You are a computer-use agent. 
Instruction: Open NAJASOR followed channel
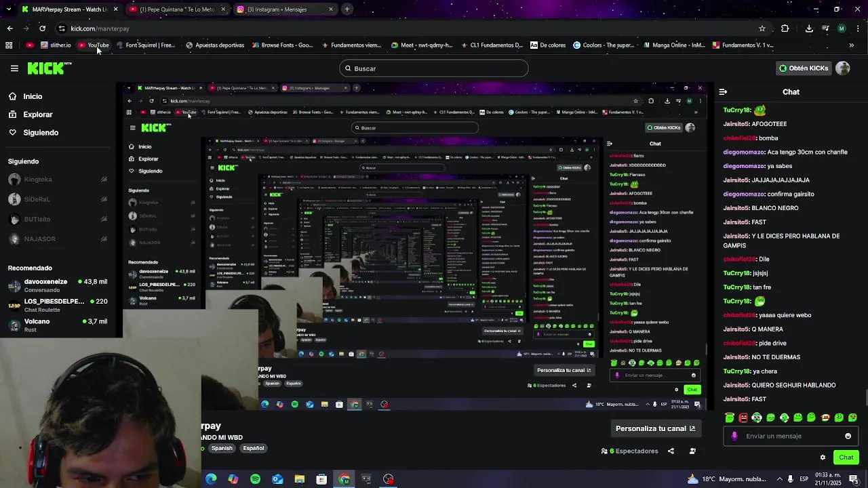(x=57, y=239)
